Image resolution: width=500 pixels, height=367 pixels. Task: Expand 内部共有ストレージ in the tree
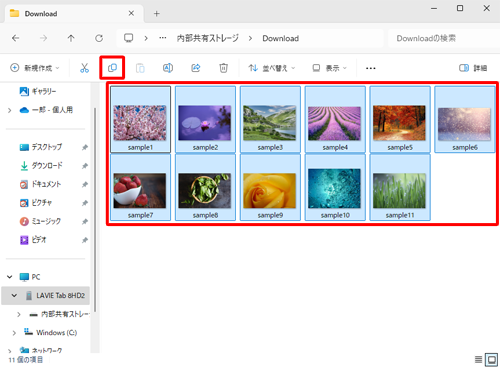coord(19,314)
